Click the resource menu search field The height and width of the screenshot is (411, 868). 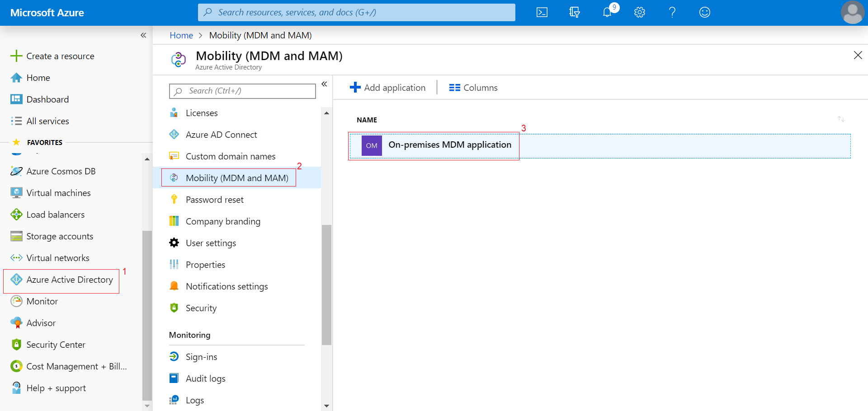tap(242, 91)
